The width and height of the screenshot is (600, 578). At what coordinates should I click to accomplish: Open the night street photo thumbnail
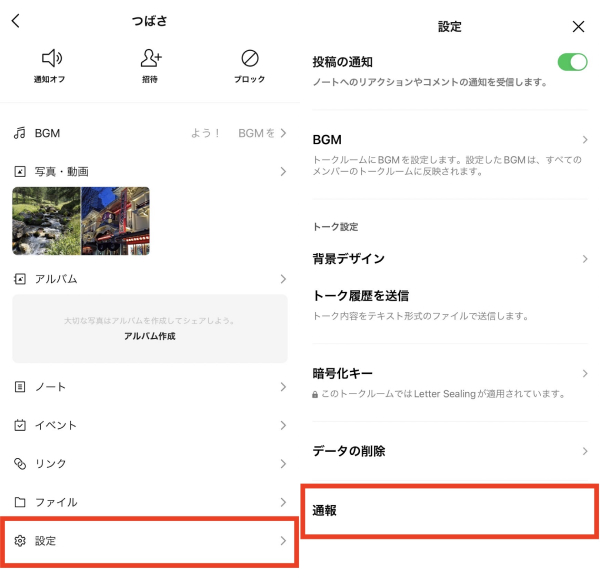click(116, 221)
